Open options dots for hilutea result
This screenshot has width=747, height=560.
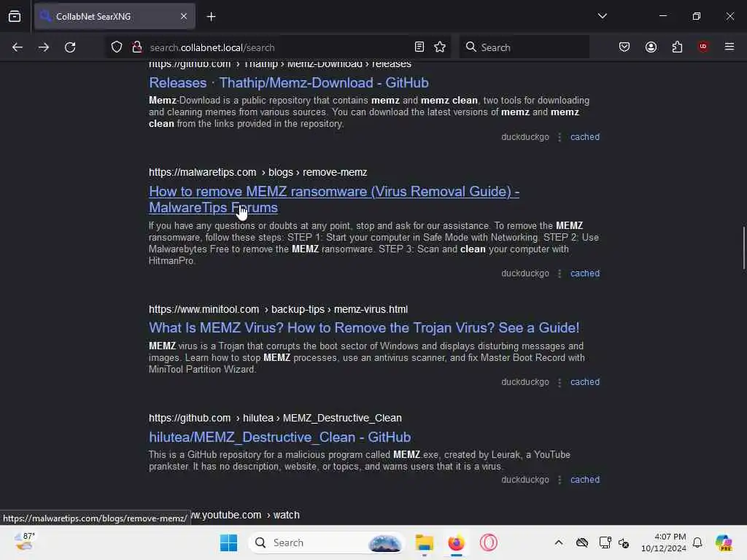[560, 480]
